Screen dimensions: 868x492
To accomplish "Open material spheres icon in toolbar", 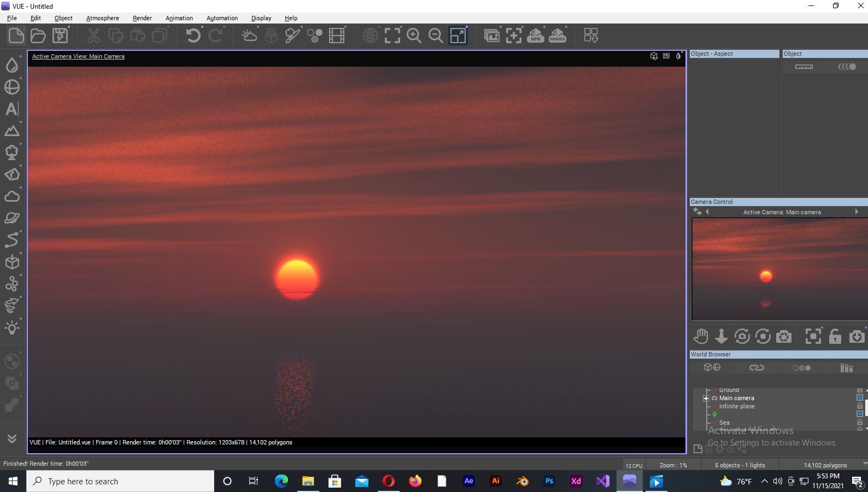I will click(315, 36).
